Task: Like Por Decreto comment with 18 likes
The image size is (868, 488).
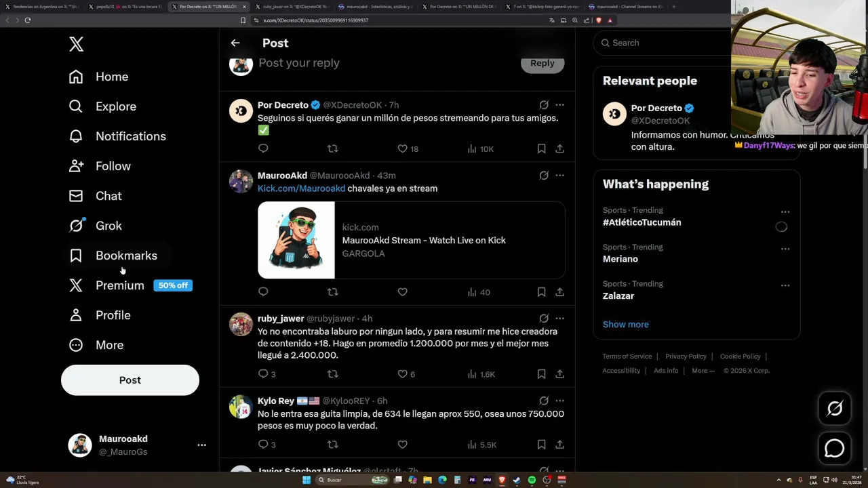Action: tap(408, 148)
